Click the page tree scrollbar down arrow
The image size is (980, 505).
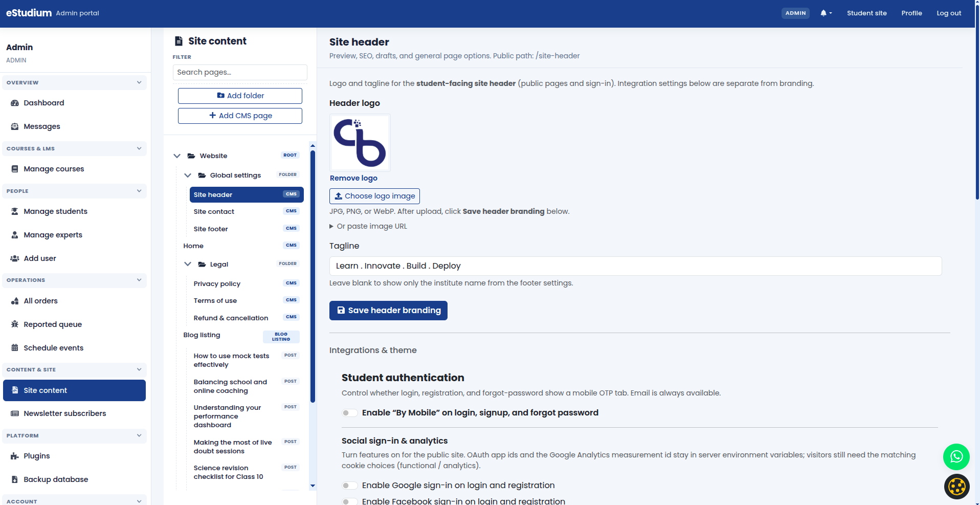tap(313, 486)
